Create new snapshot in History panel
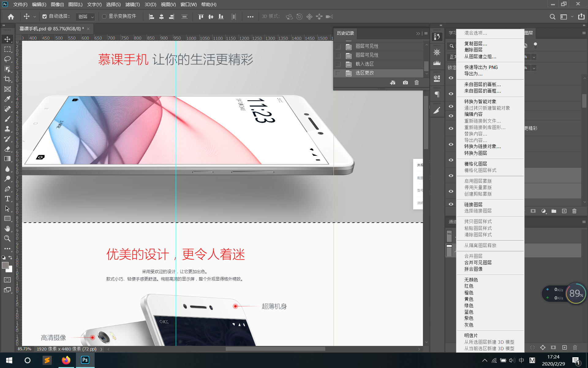The height and width of the screenshot is (368, 588). (x=405, y=83)
